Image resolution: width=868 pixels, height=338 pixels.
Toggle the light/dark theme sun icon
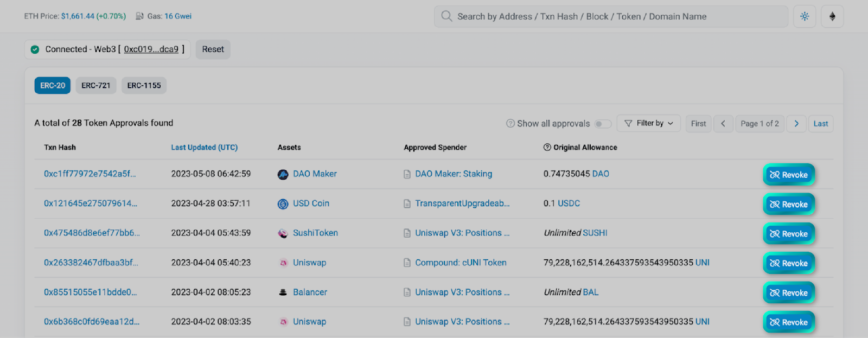click(805, 16)
